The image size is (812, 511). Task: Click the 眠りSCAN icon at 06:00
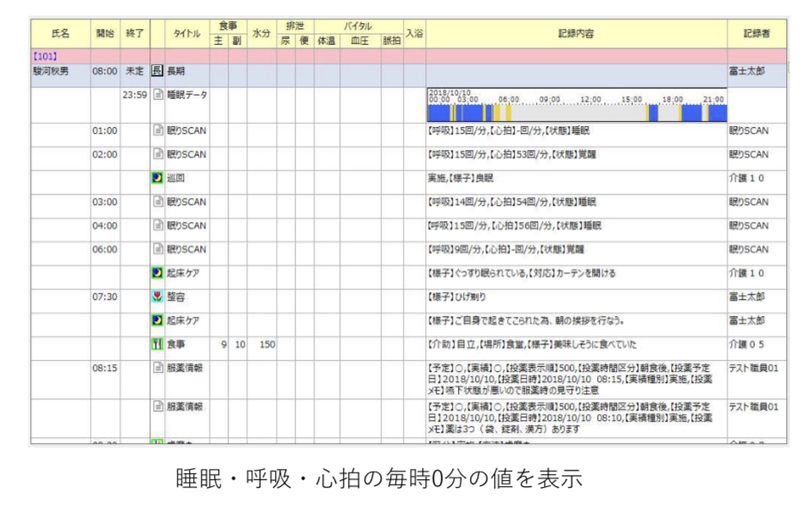[x=157, y=250]
